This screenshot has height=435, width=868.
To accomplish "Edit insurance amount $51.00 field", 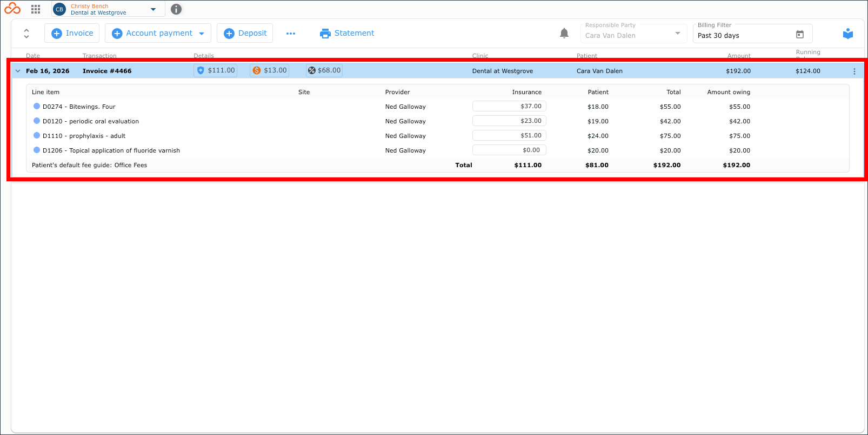I will (x=509, y=135).
